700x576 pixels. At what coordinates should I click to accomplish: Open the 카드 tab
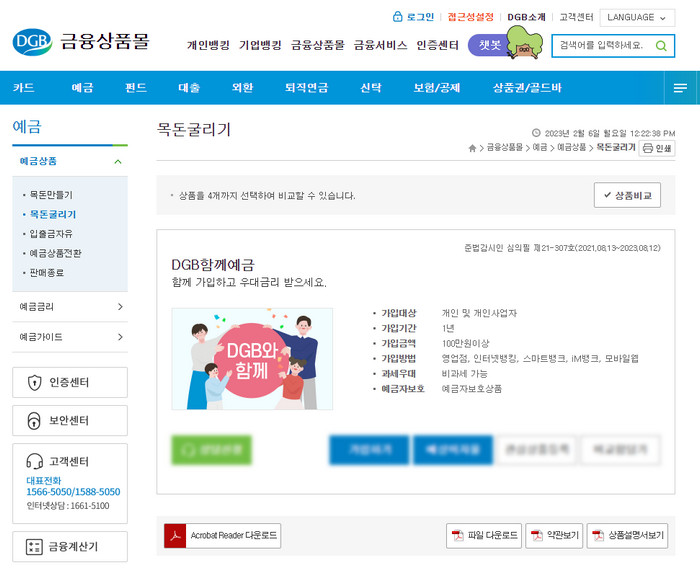click(x=24, y=88)
